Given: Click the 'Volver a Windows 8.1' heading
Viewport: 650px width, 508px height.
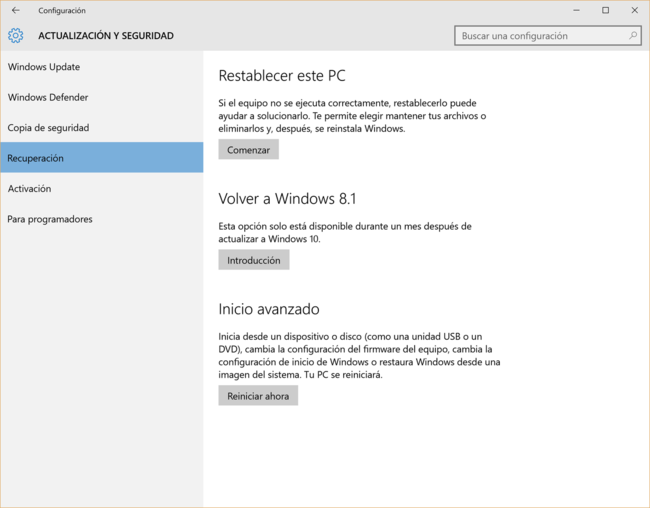Looking at the screenshot, I should 287,199.
